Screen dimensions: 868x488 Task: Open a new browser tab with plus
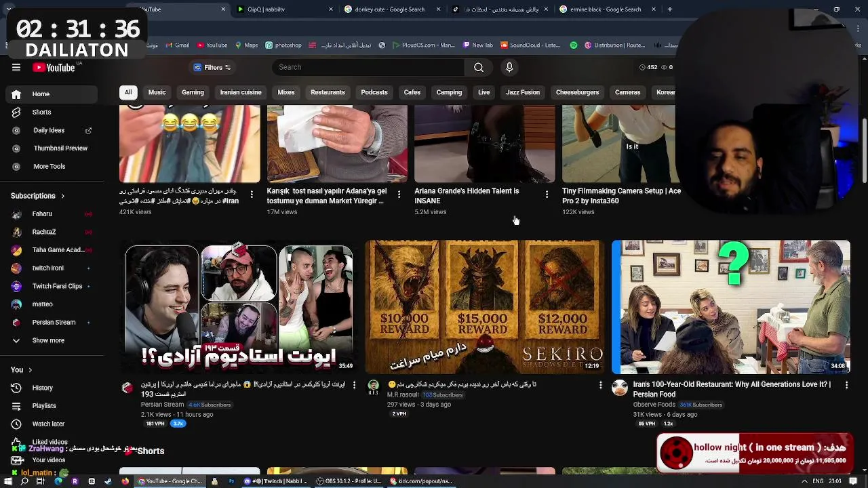(x=669, y=9)
